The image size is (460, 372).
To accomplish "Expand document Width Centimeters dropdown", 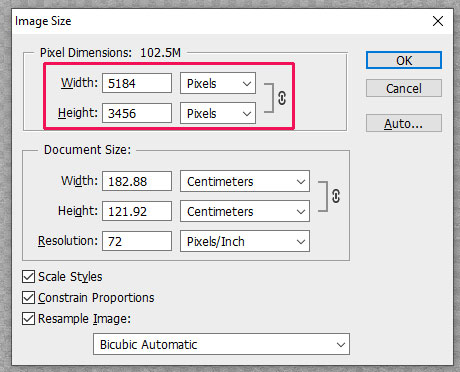I will [245, 181].
